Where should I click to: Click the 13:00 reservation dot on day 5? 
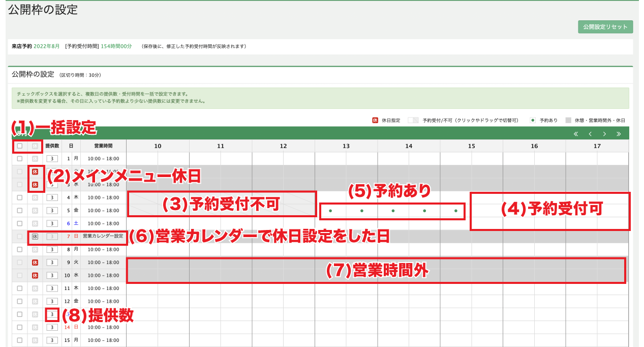(330, 211)
